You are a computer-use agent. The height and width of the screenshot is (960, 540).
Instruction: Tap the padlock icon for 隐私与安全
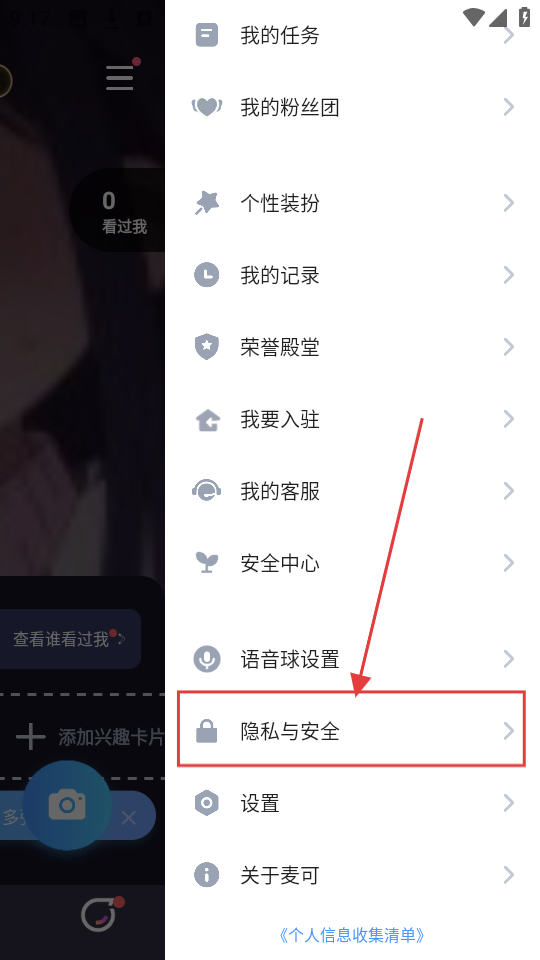(x=206, y=731)
